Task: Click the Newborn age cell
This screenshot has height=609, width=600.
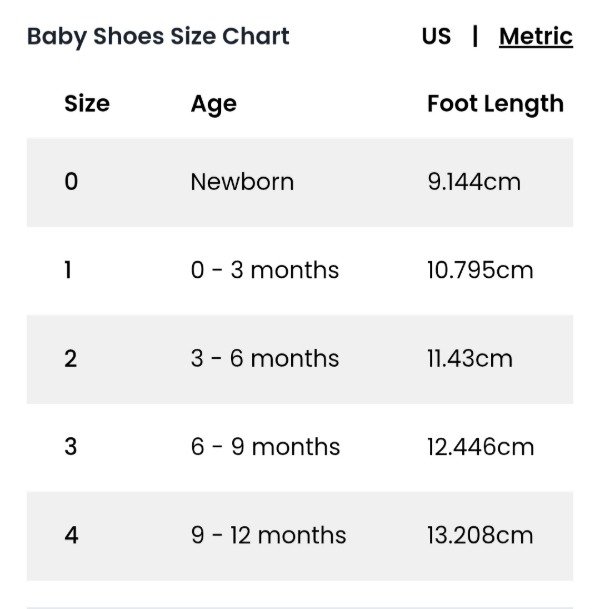Action: point(242,182)
